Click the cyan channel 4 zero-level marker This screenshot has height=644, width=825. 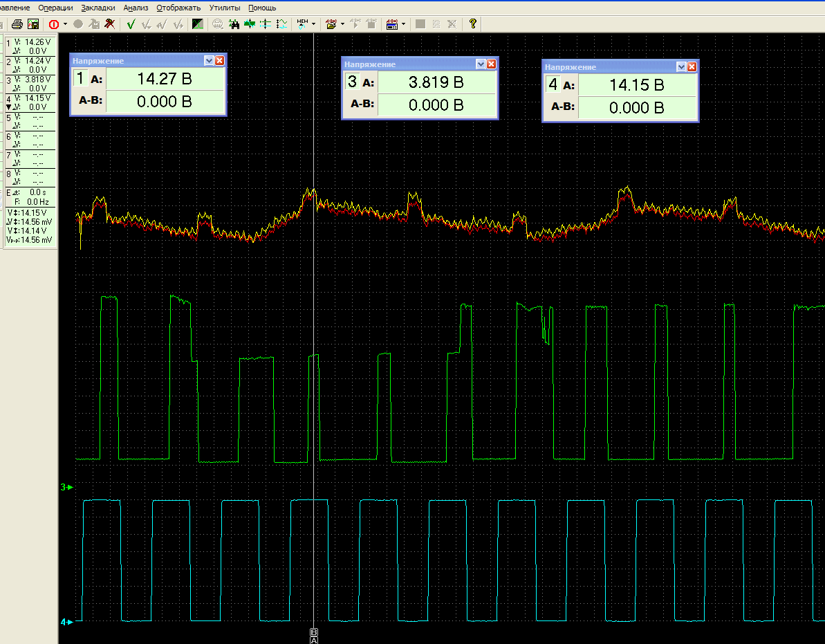[x=67, y=623]
